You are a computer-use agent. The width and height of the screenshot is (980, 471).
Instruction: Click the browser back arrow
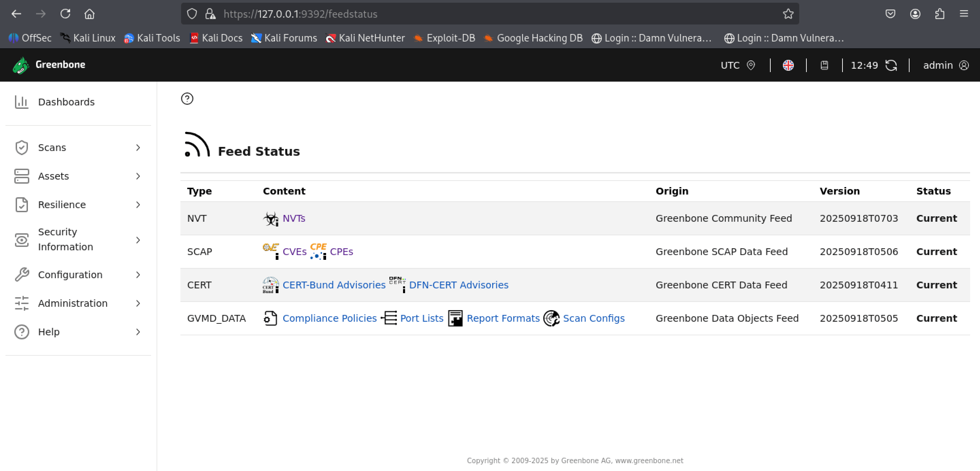16,14
